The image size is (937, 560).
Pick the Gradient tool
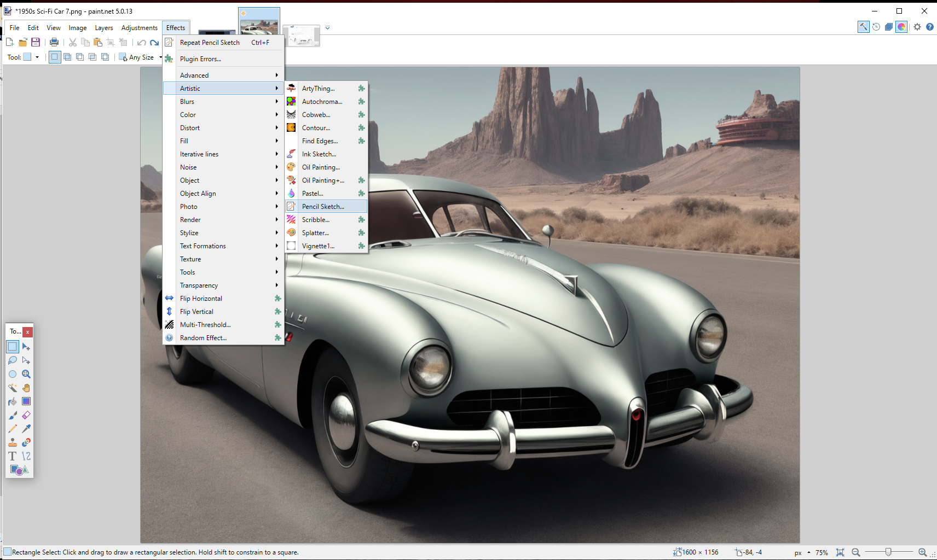point(26,401)
